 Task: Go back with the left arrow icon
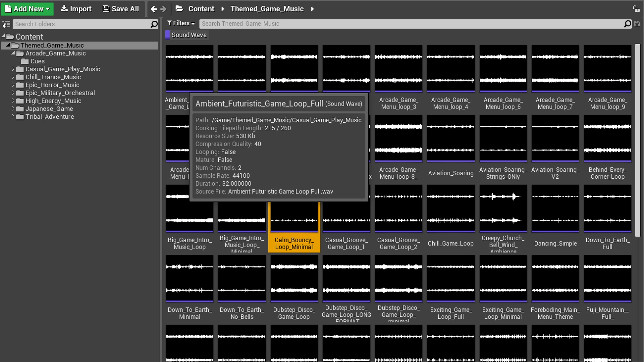pyautogui.click(x=154, y=9)
